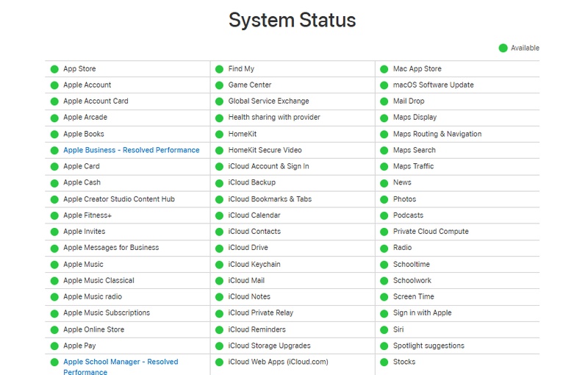Select the Global Service Exchange entry
Screen dimensions: 588x375
268,101
